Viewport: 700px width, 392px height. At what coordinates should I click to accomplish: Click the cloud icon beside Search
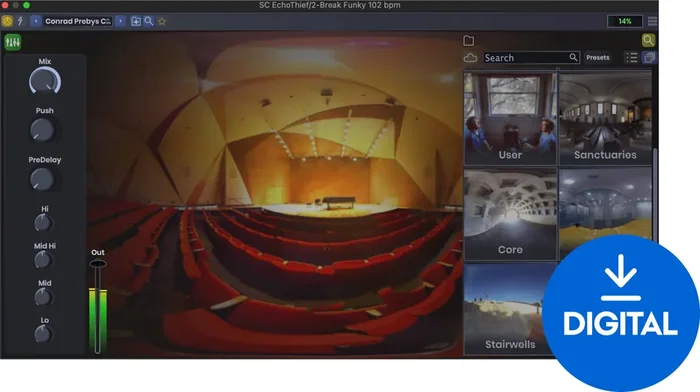click(470, 58)
